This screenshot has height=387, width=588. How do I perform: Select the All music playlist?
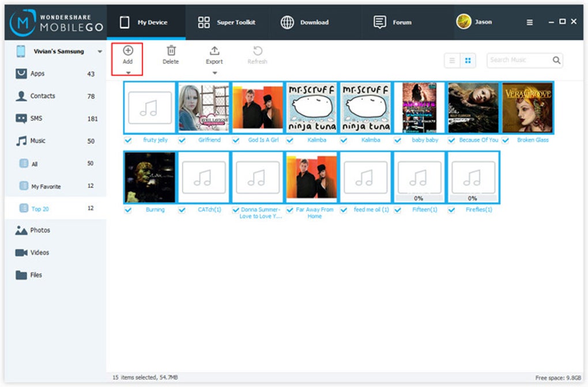55,164
